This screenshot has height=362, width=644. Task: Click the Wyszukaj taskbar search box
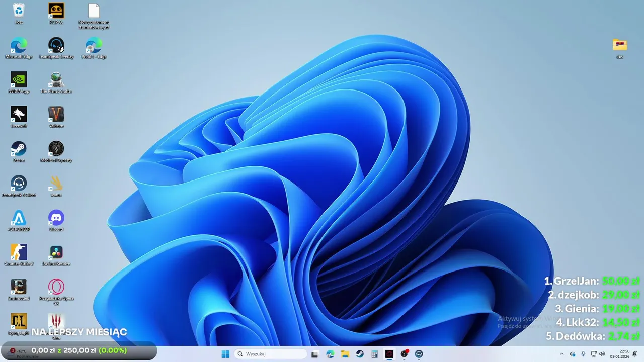point(271,354)
